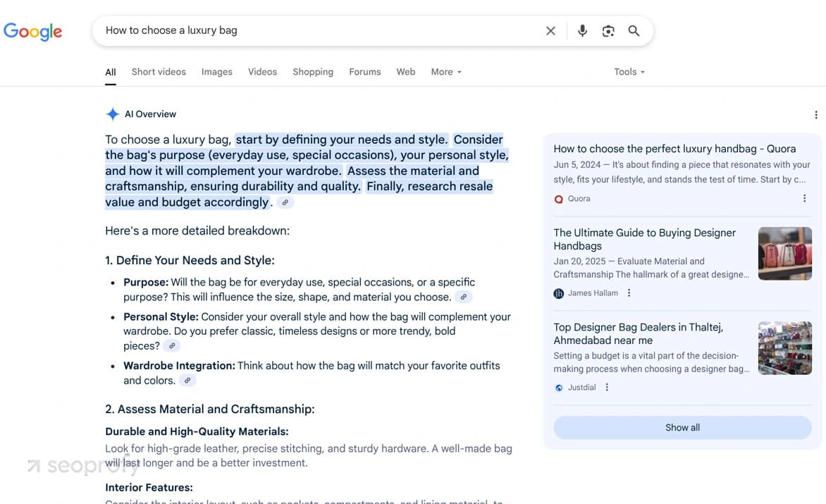Clear the search query with the X icon
Image resolution: width=826 pixels, height=504 pixels.
[550, 31]
